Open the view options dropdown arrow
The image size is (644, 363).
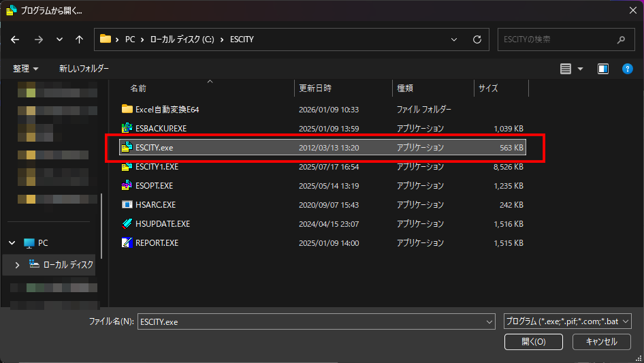point(580,69)
